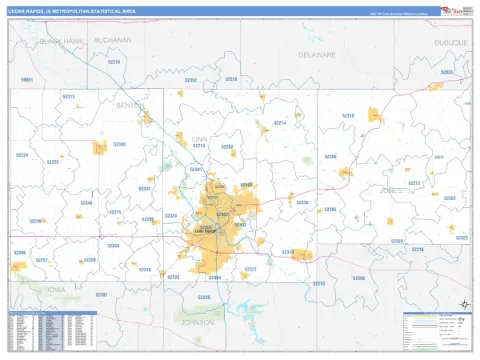Click ZIP code 52218 label
This screenshot has width=480, height=360.
(231, 79)
